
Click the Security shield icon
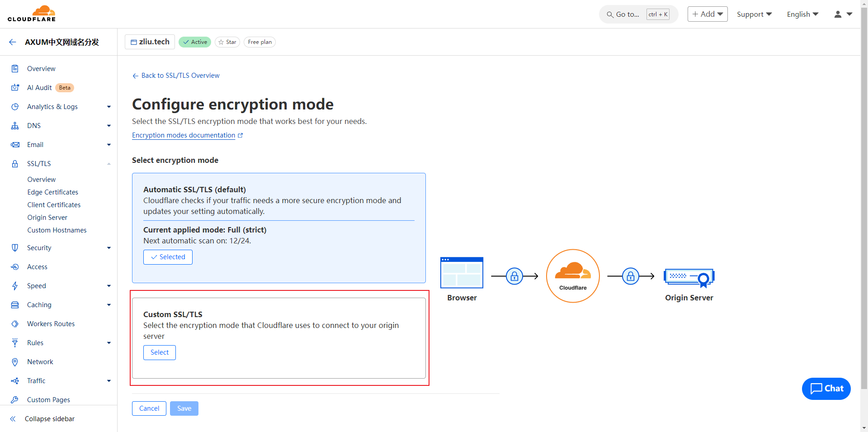click(x=15, y=248)
